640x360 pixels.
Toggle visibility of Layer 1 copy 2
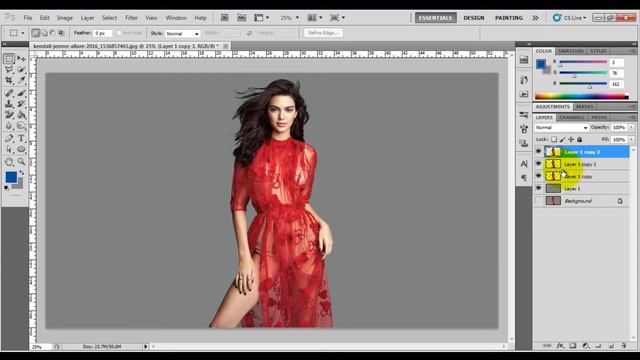coord(538,164)
